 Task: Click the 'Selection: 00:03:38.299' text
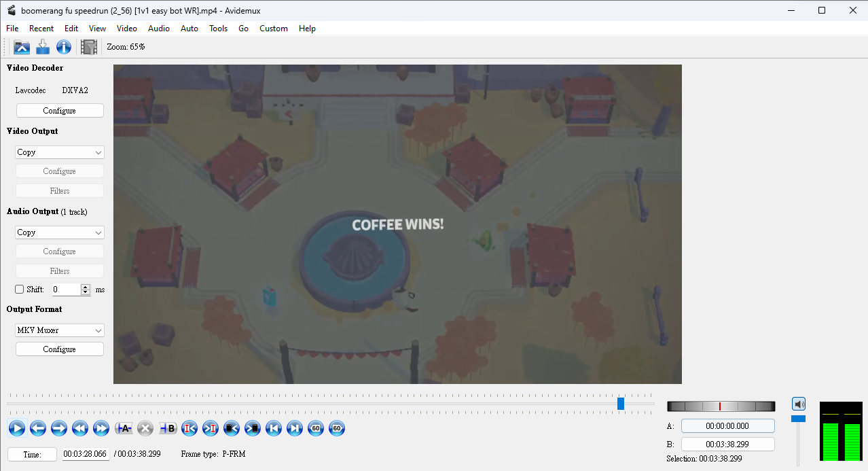[x=704, y=459]
